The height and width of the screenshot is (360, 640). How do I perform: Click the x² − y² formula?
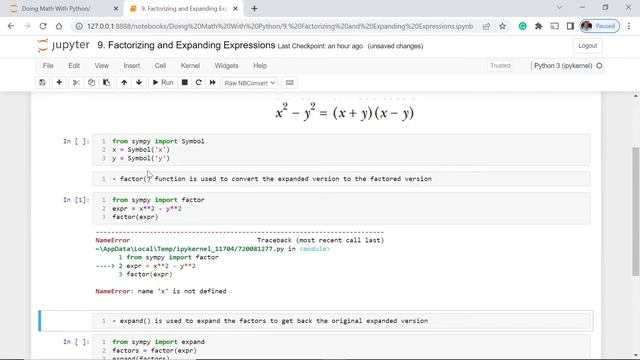(344, 112)
